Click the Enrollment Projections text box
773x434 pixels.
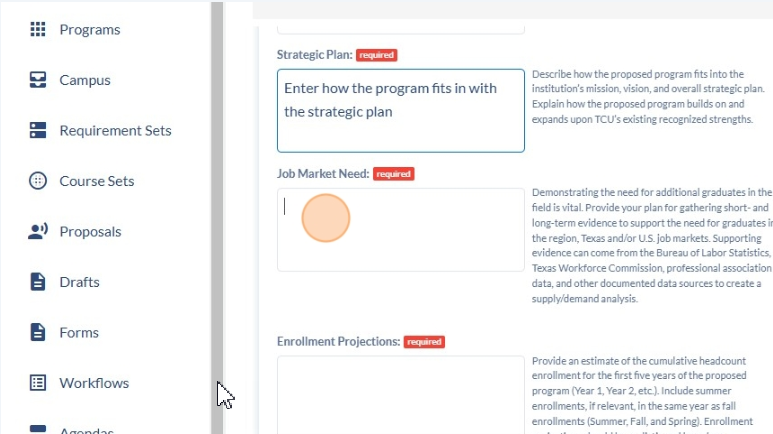tap(401, 395)
